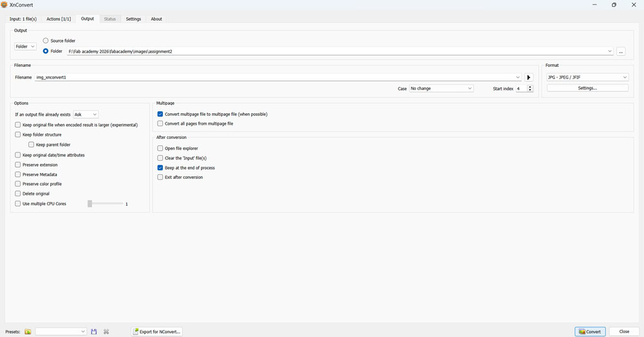Click Export for NConvert button
This screenshot has width=644, height=337.
tap(157, 332)
